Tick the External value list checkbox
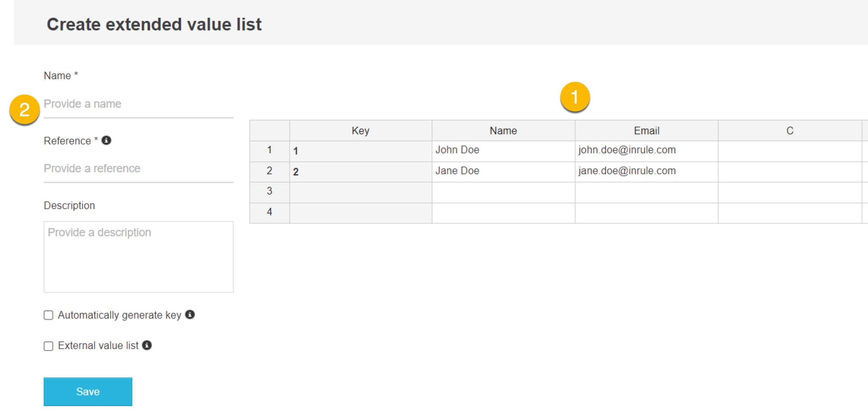868x413 pixels. [48, 346]
